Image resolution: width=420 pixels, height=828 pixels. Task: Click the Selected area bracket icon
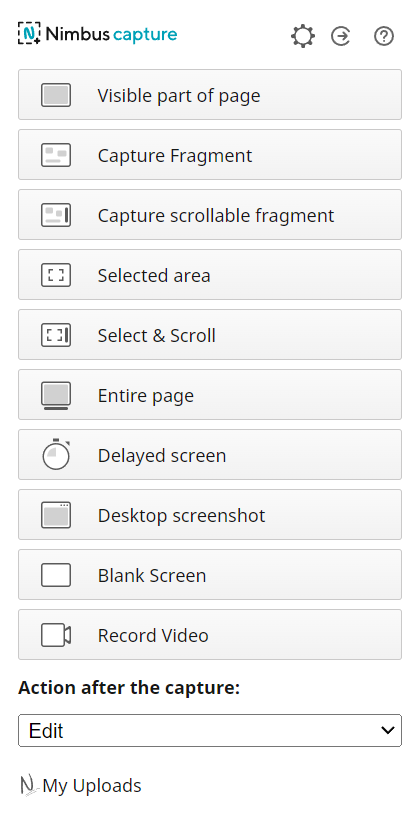(56, 275)
